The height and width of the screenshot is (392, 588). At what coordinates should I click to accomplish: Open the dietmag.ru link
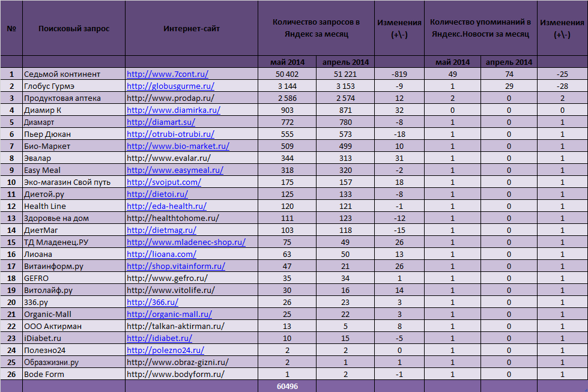click(161, 230)
